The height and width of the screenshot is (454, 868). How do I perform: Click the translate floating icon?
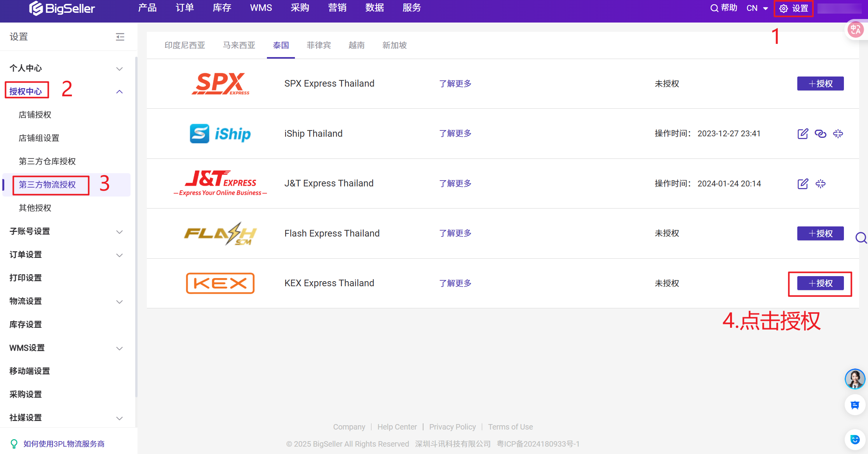tap(856, 30)
